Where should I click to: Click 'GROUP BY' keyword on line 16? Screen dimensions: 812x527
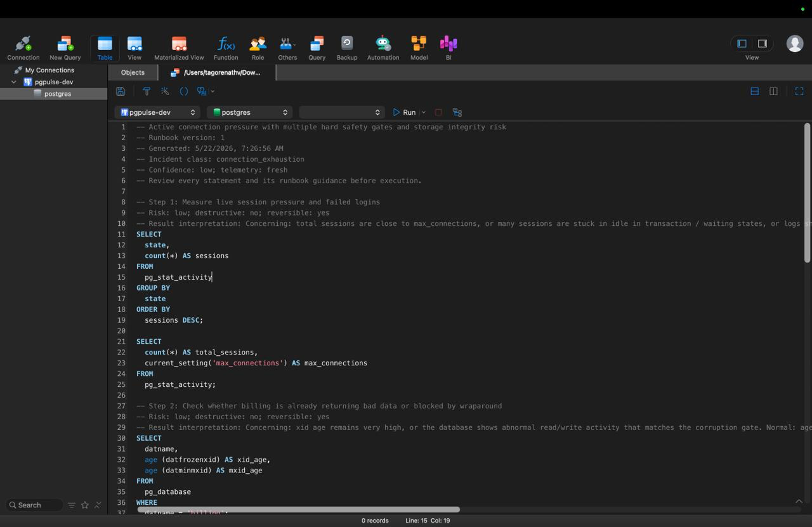[153, 288]
